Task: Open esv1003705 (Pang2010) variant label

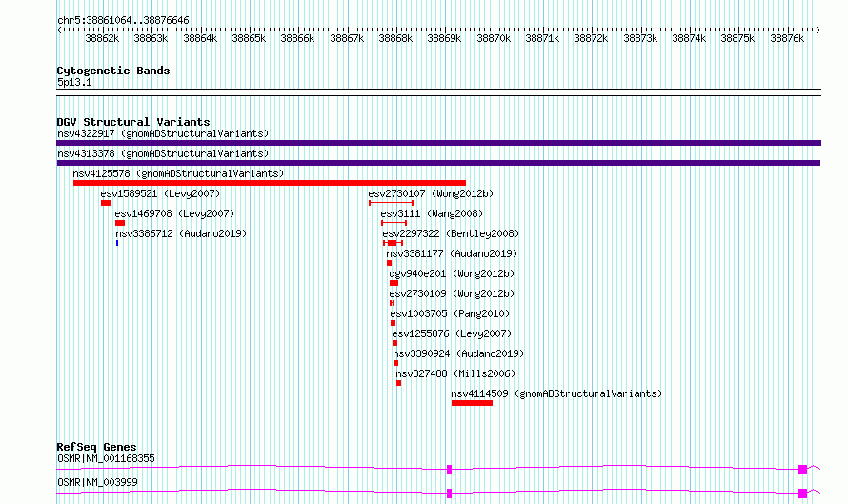Action: pyautogui.click(x=450, y=313)
